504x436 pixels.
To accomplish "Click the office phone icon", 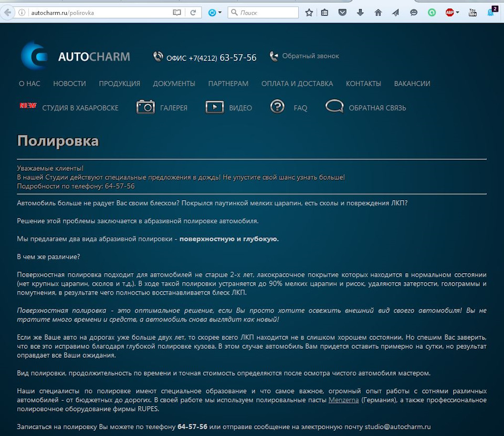I will (x=158, y=57).
